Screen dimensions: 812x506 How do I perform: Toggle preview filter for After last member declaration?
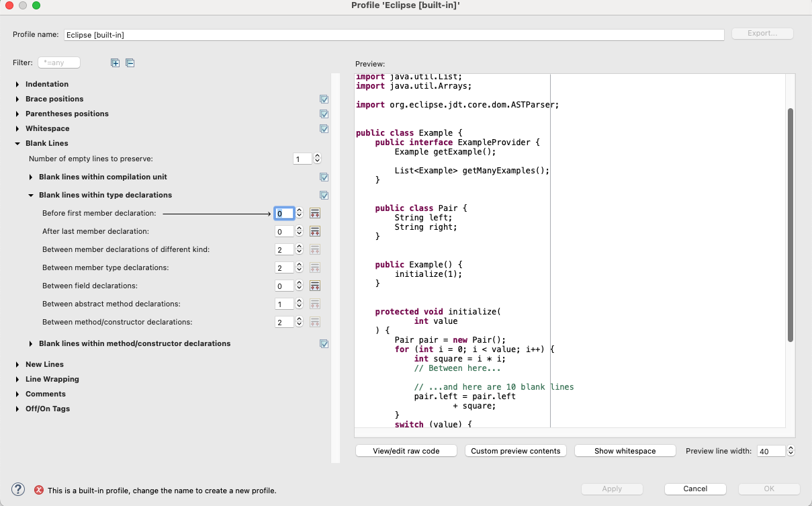click(x=314, y=231)
